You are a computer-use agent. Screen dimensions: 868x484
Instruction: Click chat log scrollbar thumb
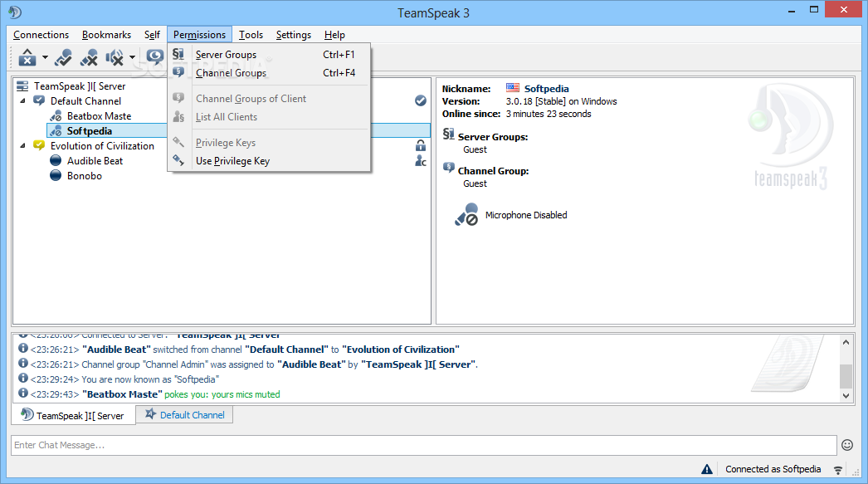coord(846,377)
